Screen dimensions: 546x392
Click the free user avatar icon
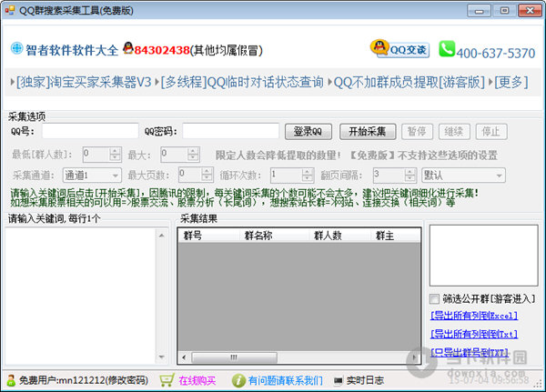(x=11, y=380)
